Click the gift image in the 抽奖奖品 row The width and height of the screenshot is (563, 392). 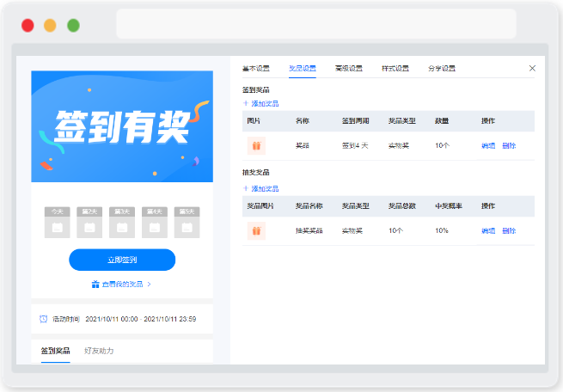256,230
